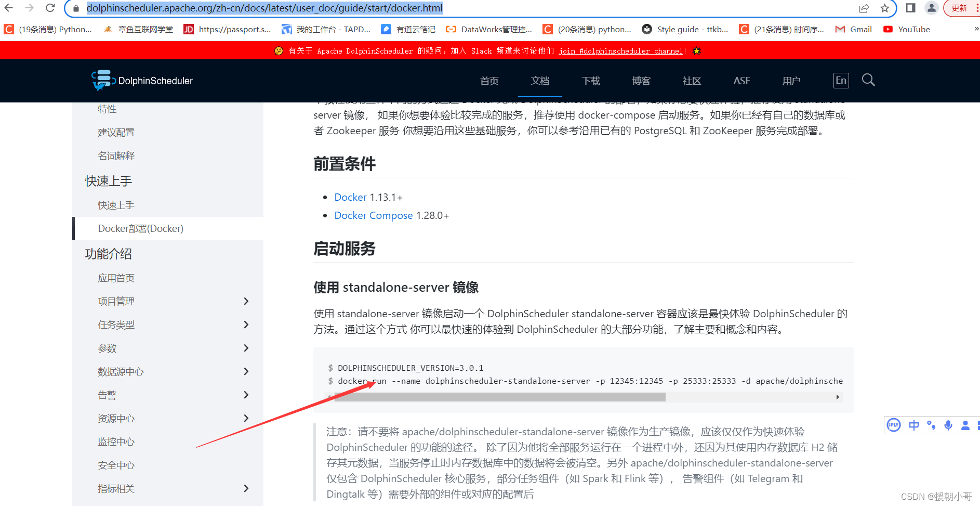The height and width of the screenshot is (506, 980).
Task: Open the 用户 nav item
Action: (791, 81)
